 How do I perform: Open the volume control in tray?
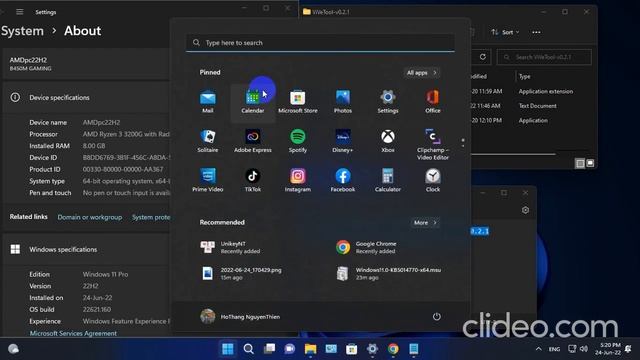point(584,349)
